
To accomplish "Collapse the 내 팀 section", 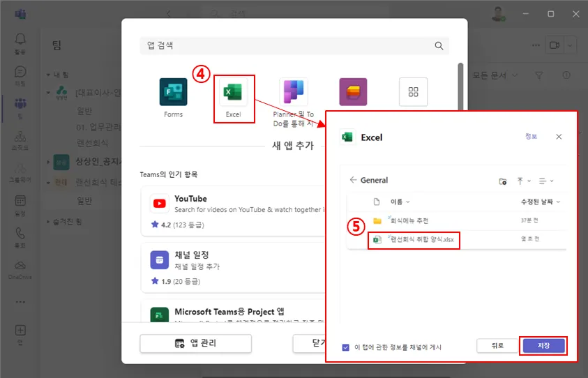I will click(x=48, y=75).
